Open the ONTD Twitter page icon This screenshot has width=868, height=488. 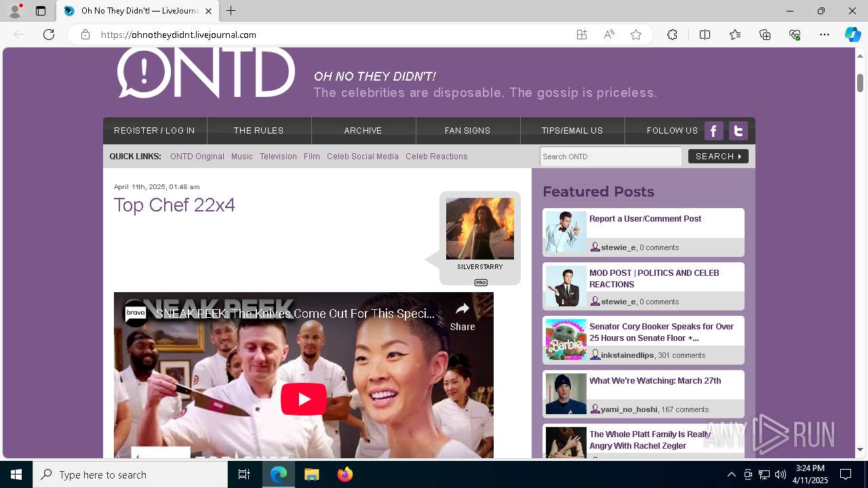pyautogui.click(x=738, y=131)
